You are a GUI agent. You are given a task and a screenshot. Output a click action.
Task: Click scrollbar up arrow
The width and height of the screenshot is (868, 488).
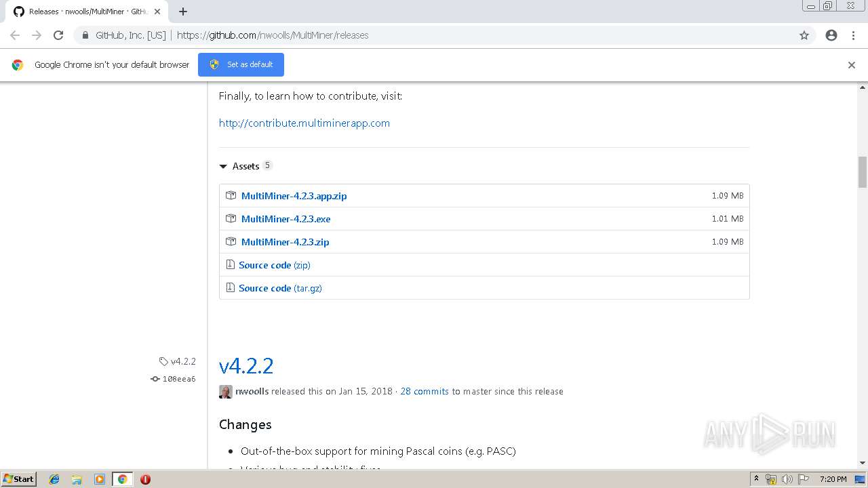[863, 87]
